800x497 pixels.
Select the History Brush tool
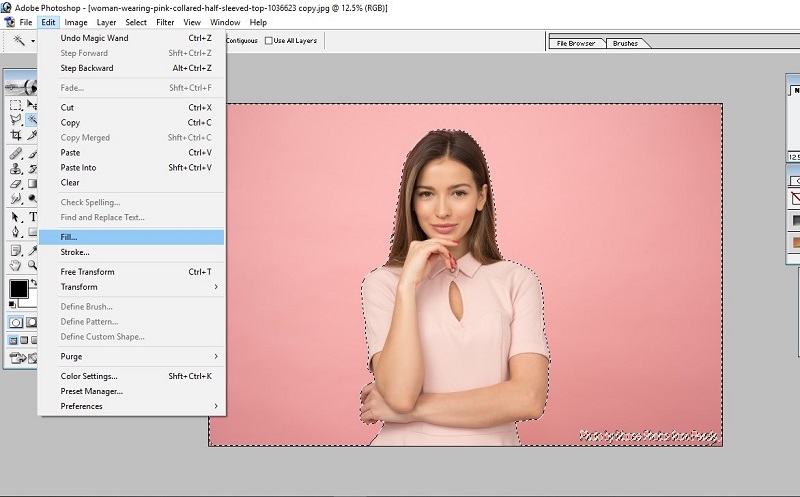click(x=32, y=168)
